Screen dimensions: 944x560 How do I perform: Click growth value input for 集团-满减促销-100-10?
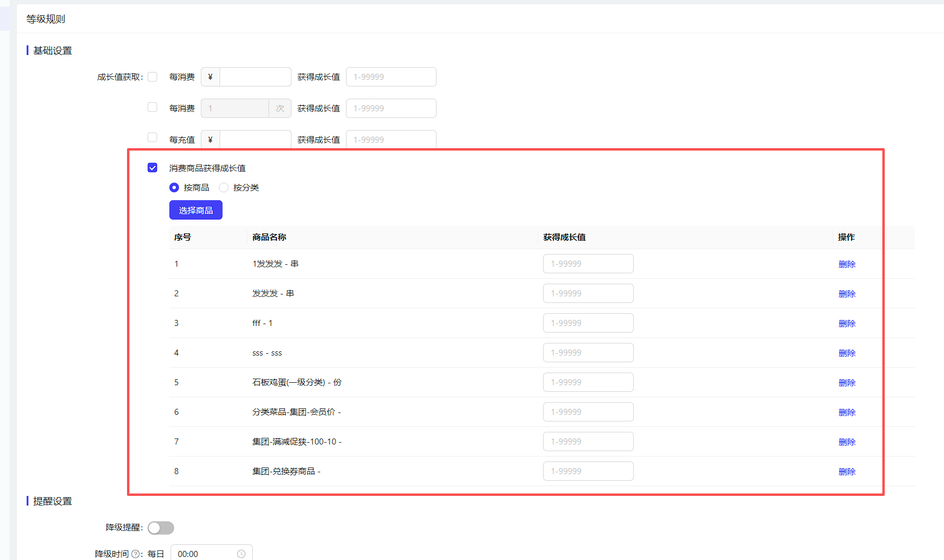tap(588, 441)
